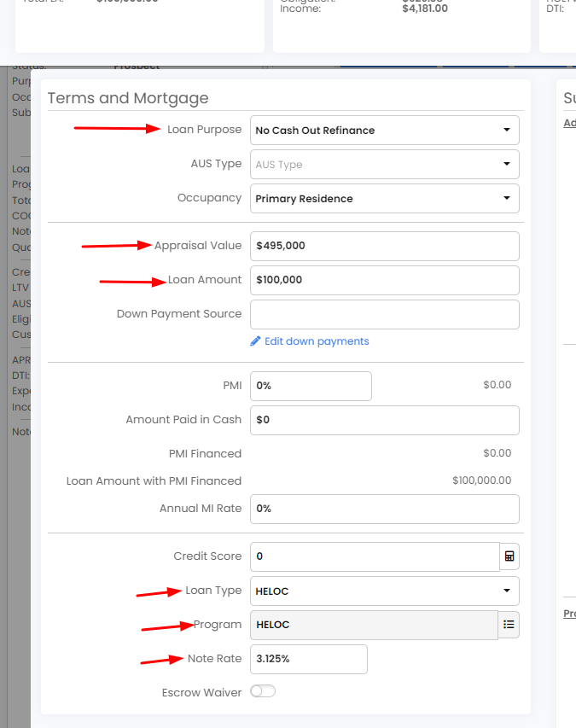Click the Edit down payments link
The height and width of the screenshot is (728, 576).
[317, 341]
